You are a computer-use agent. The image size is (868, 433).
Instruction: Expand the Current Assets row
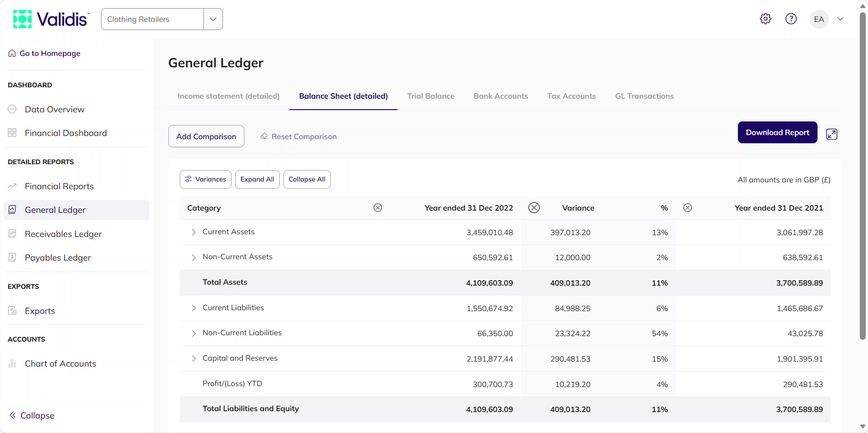coord(194,232)
